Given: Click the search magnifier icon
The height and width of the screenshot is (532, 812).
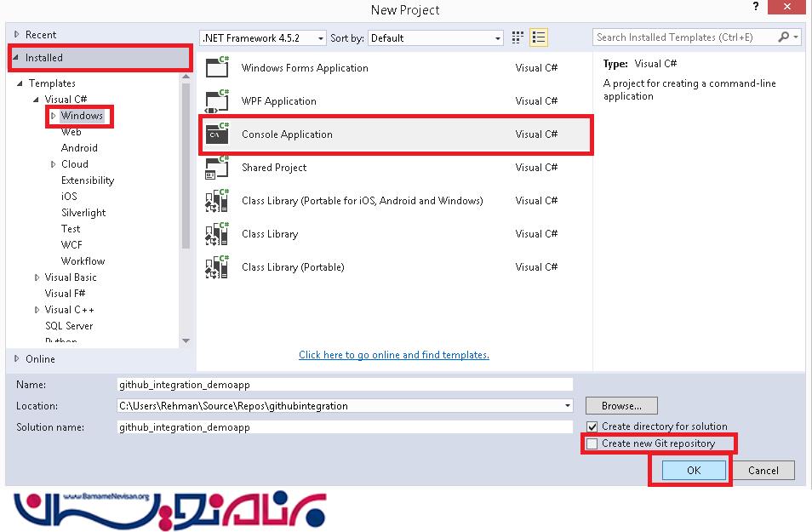Looking at the screenshot, I should click(x=784, y=37).
